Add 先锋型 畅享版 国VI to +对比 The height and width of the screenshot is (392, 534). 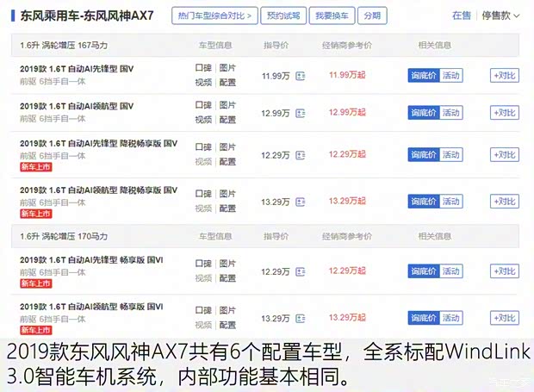pos(505,271)
